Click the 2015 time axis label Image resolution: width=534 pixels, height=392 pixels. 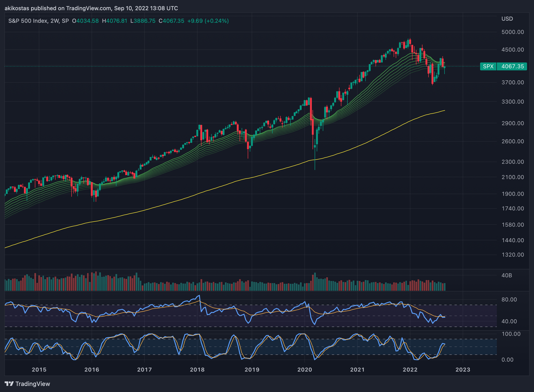(x=39, y=369)
